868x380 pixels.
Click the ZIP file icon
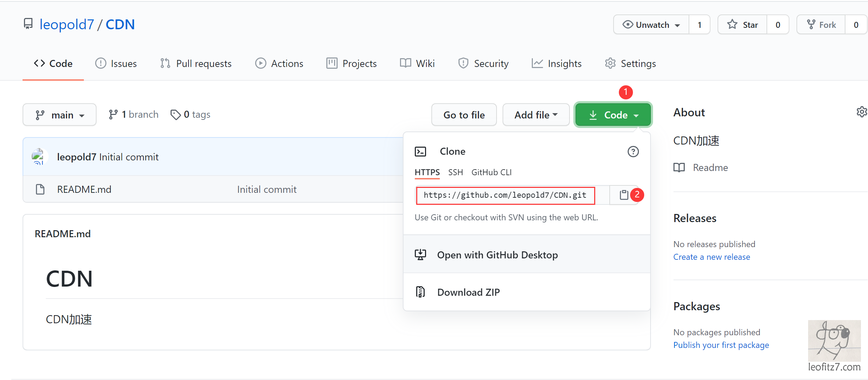pos(420,292)
